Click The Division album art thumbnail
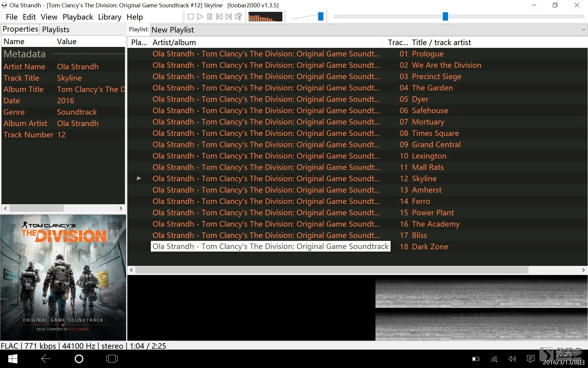 pyautogui.click(x=63, y=278)
